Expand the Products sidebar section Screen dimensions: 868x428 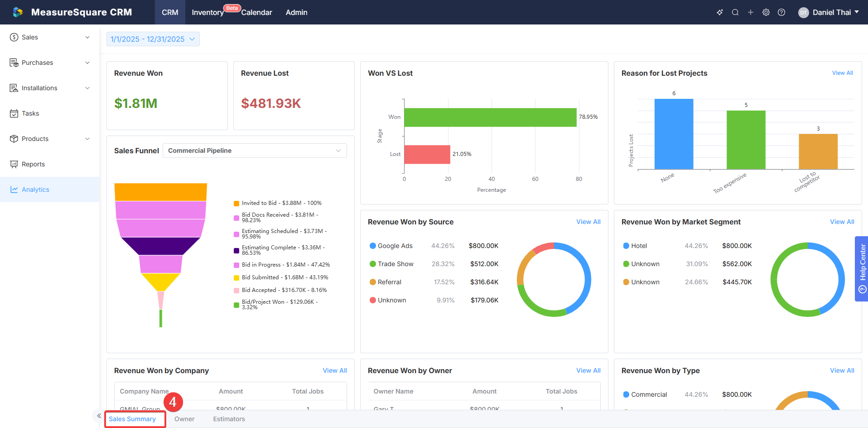pyautogui.click(x=87, y=139)
